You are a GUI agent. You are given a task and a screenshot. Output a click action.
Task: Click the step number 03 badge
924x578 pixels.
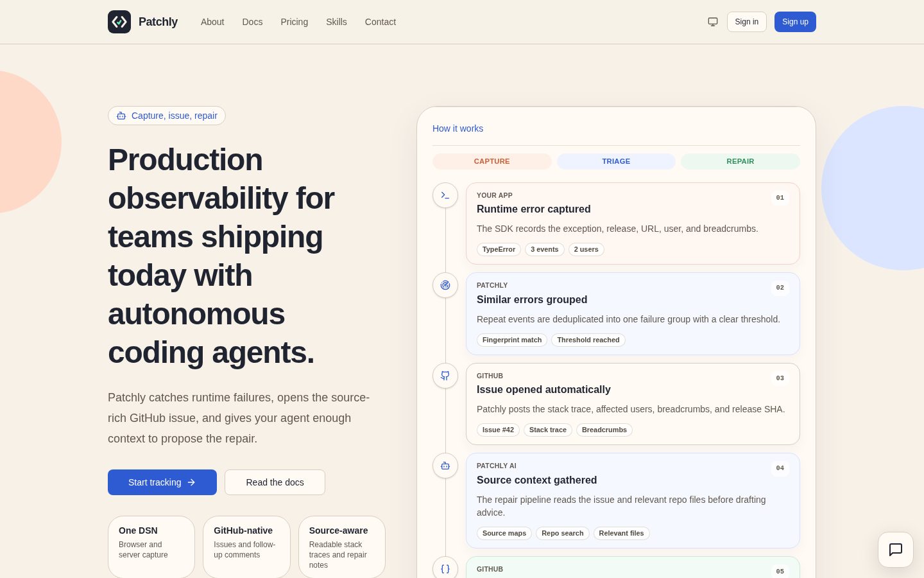pyautogui.click(x=780, y=378)
